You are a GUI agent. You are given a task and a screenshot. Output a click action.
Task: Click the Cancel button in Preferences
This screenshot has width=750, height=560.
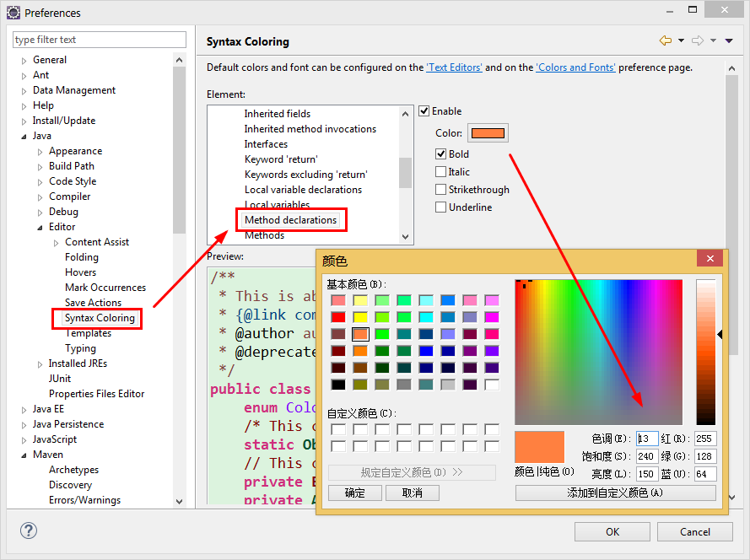click(694, 532)
